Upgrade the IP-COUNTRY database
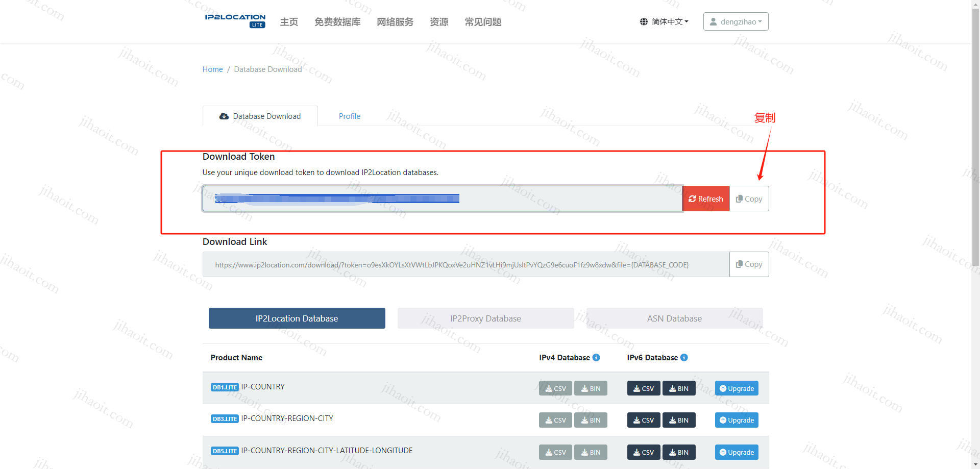980x469 pixels. coord(737,388)
